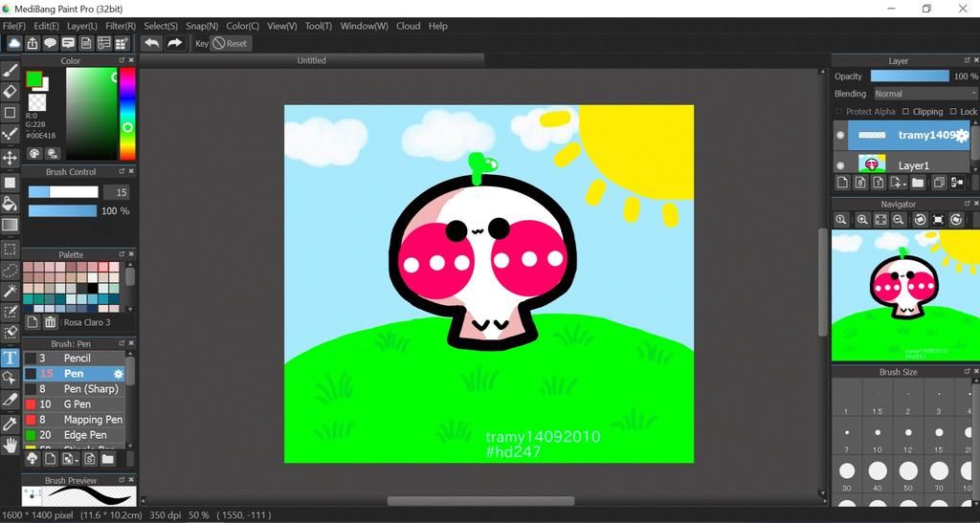
Task: Select the Eyedropper tool
Action: pos(10,424)
